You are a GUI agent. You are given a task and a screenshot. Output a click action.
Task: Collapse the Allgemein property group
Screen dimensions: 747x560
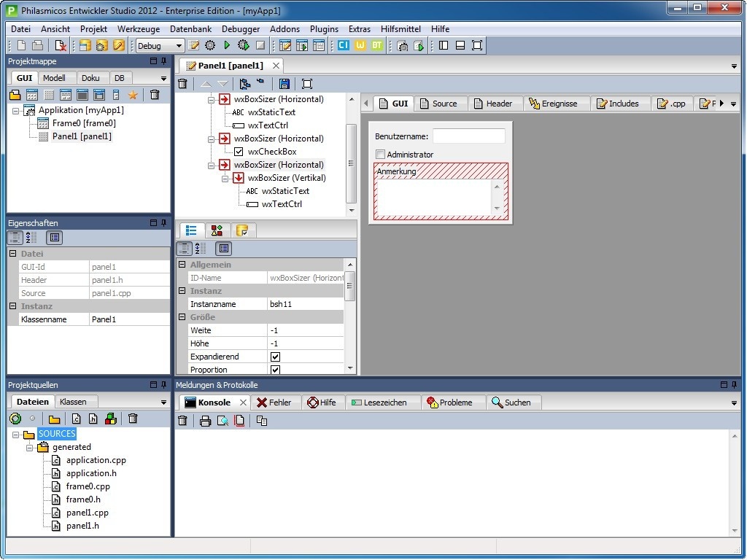pyautogui.click(x=182, y=265)
